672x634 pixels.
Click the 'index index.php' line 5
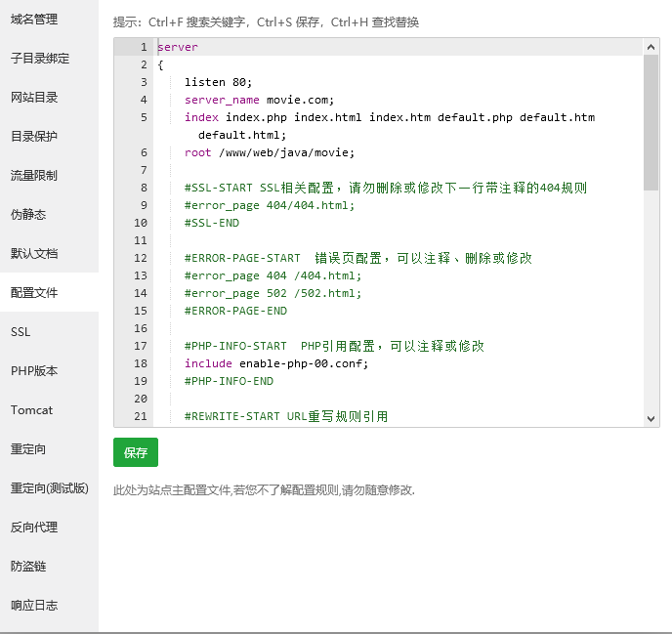click(390, 117)
